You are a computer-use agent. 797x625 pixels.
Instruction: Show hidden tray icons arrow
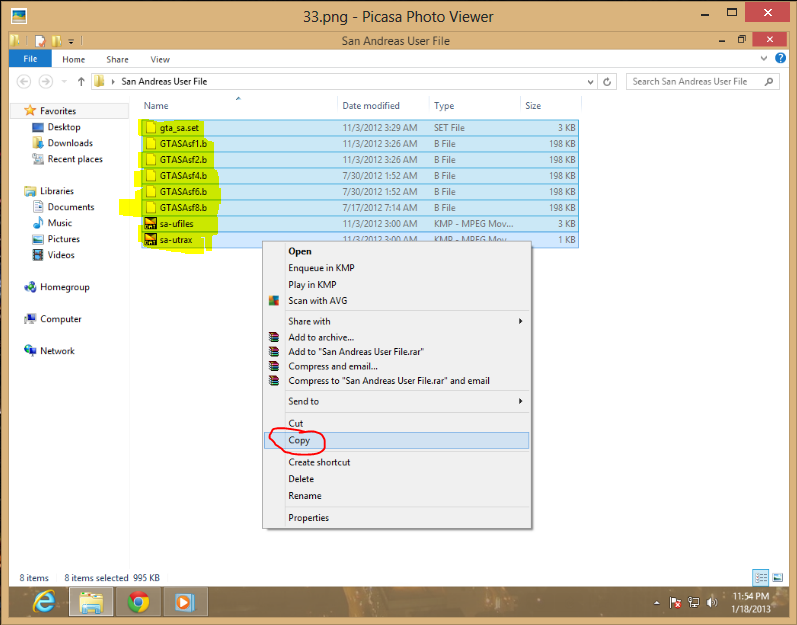(x=657, y=603)
